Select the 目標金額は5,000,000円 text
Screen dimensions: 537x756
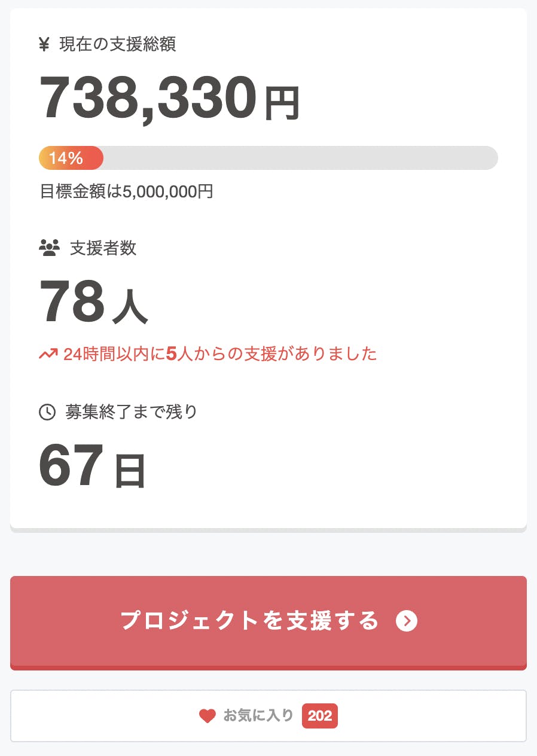coord(126,192)
